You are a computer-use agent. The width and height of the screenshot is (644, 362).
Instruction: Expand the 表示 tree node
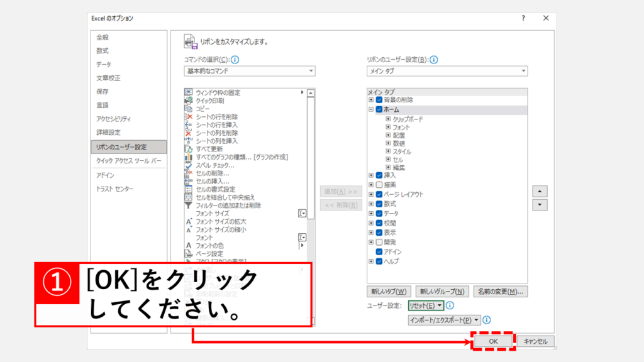point(371,233)
